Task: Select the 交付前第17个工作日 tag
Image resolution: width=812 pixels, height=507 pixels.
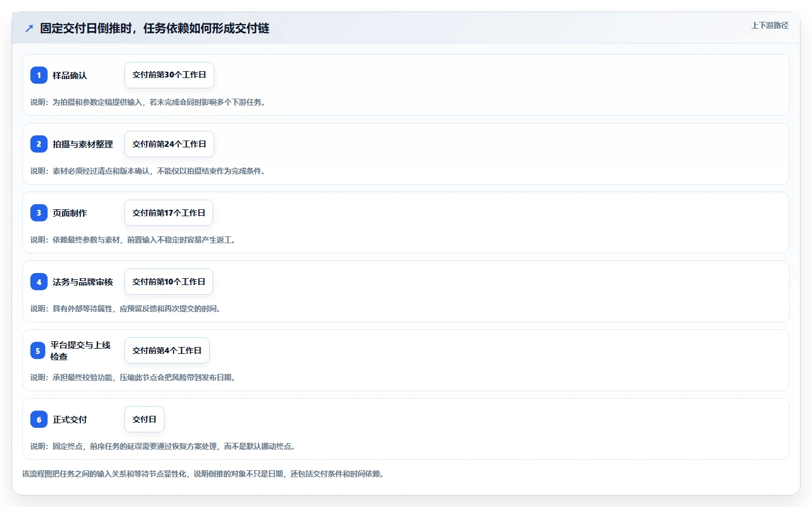Action: (168, 213)
